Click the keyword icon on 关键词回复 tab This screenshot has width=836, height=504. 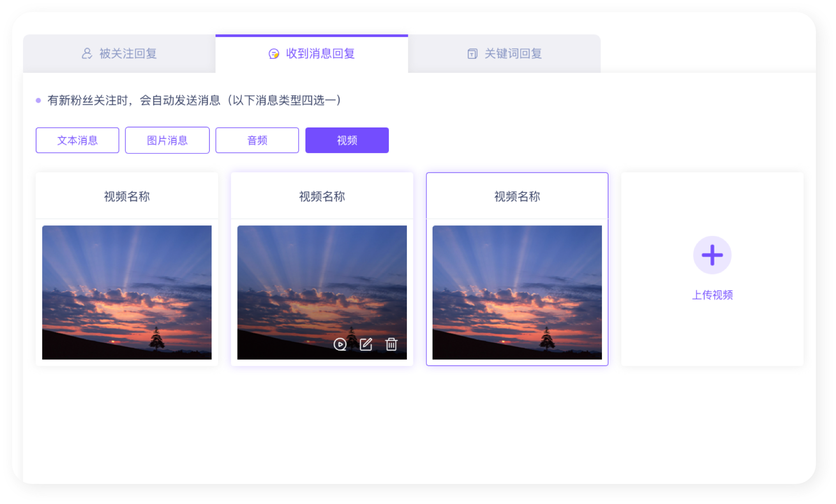(472, 54)
